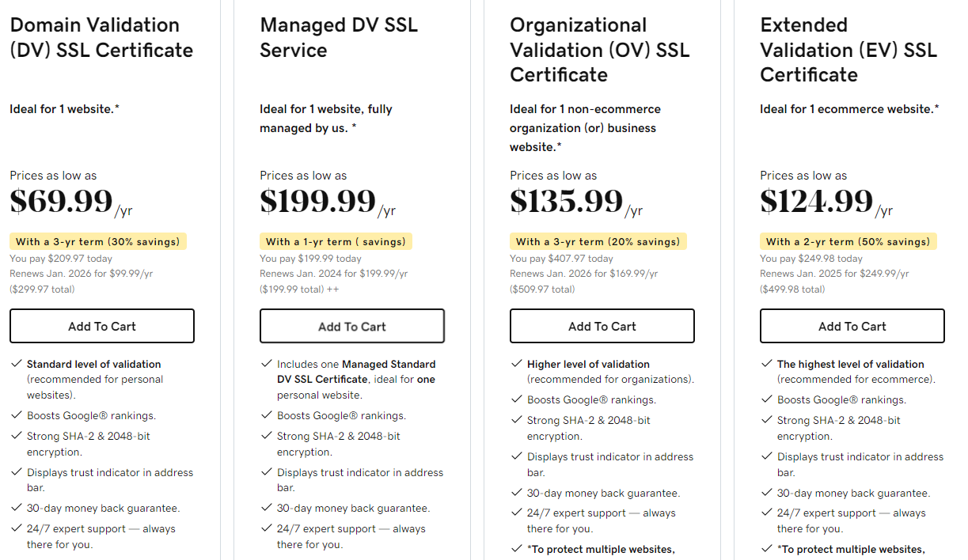Add the Domain Validation SSL Certificate to cart
Image resolution: width=968 pixels, height=560 pixels.
102,326
